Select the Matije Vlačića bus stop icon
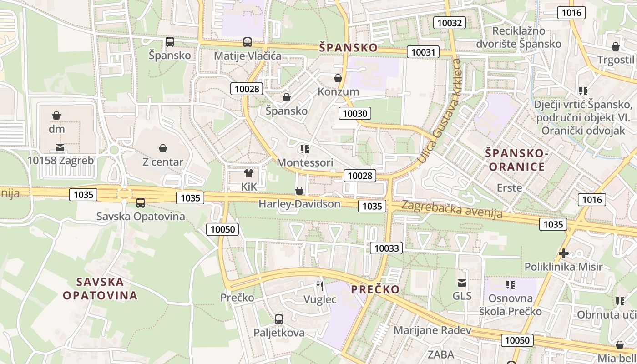Screen dimensions: 637x364 pyautogui.click(x=248, y=42)
